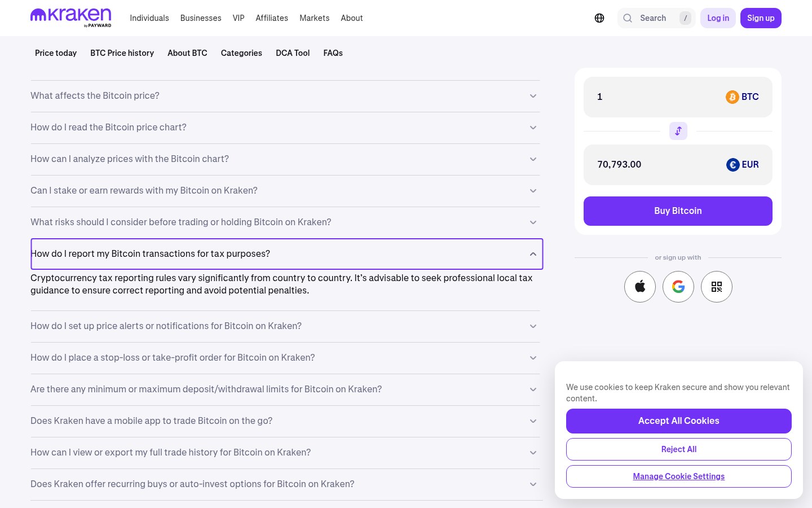Open the language globe selector

pos(599,18)
